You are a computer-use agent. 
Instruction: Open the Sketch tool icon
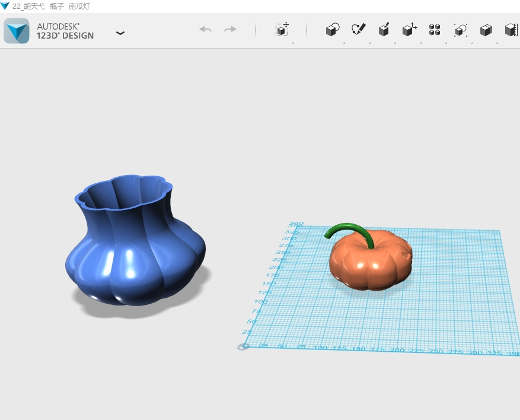coord(359,29)
